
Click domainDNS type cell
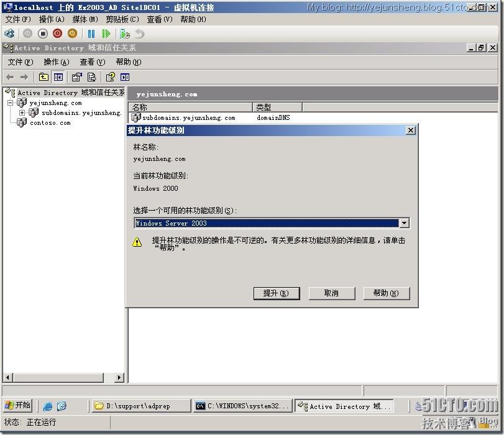pyautogui.click(x=273, y=117)
